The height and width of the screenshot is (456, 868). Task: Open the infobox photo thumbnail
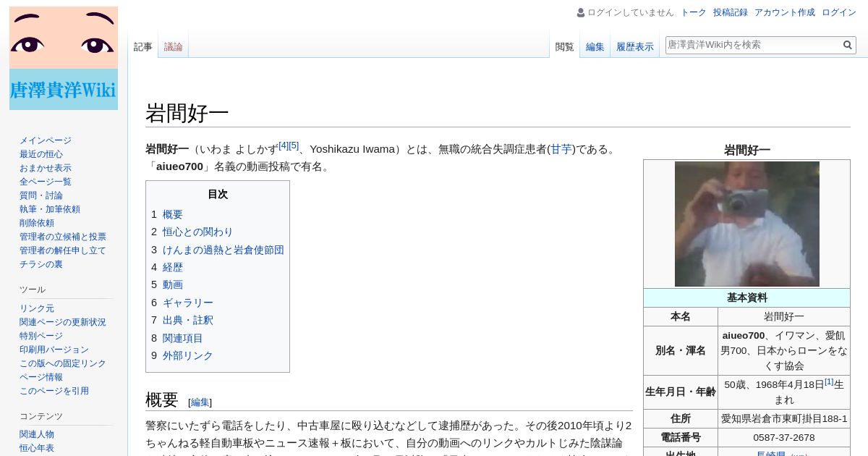click(747, 224)
